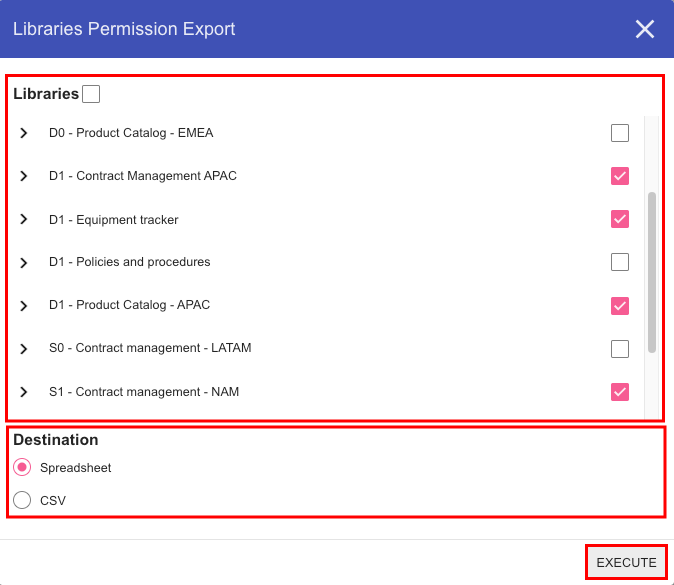
Task: Expand S0 - Contract management - LATAM chevron
Action: pyautogui.click(x=24, y=349)
